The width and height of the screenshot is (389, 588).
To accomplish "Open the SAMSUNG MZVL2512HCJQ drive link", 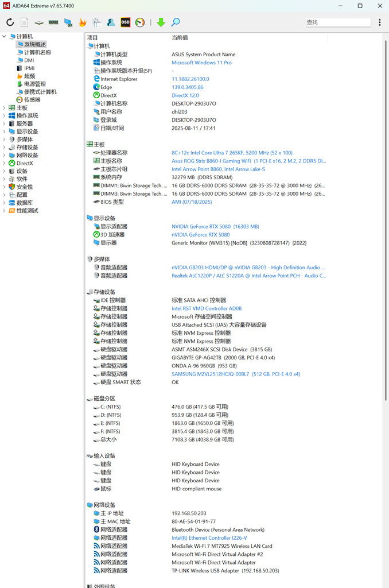I will point(236,374).
